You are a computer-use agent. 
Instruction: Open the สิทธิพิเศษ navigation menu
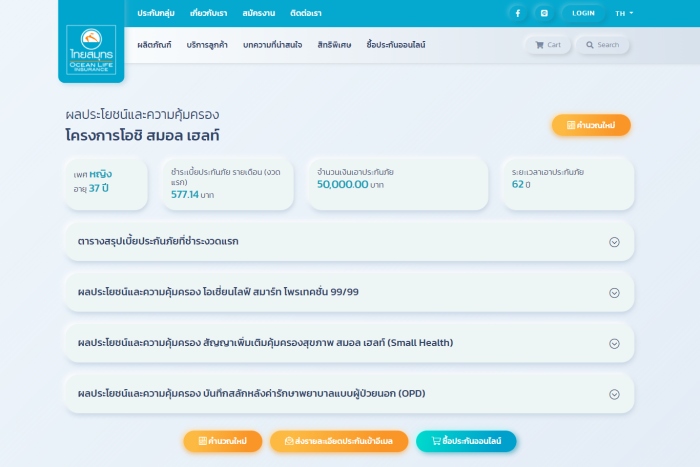pos(334,45)
